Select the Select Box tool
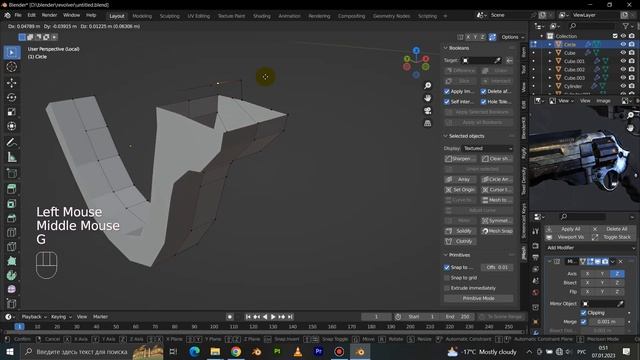This screenshot has width=640, height=360. click(11, 52)
